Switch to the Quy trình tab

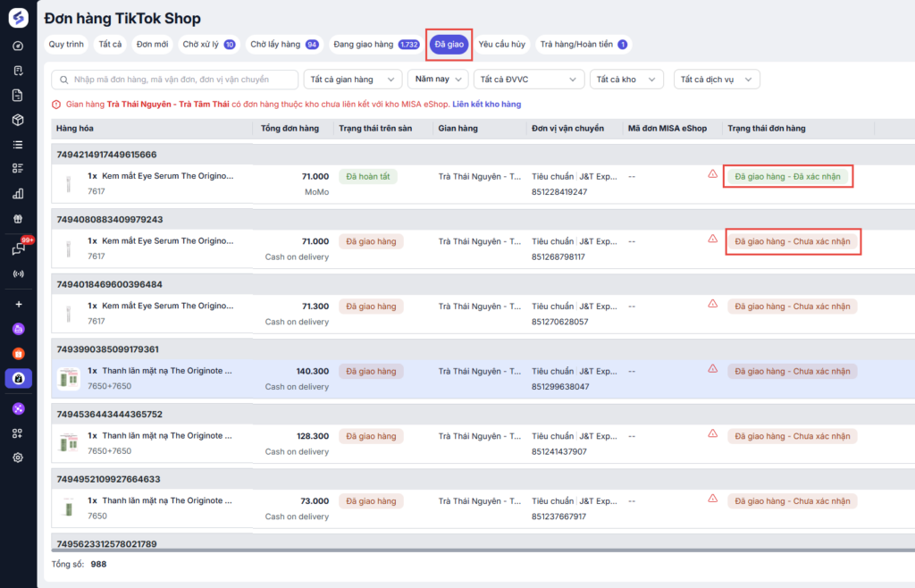click(66, 45)
